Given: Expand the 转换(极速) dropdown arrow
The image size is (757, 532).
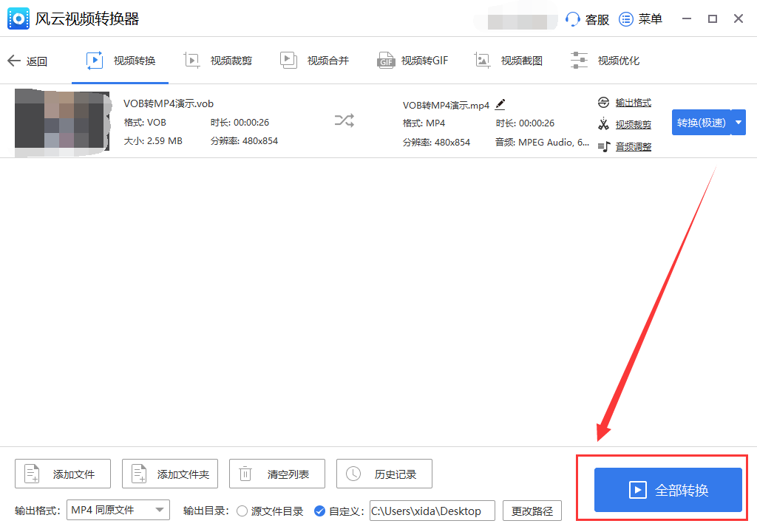Looking at the screenshot, I should 739,122.
